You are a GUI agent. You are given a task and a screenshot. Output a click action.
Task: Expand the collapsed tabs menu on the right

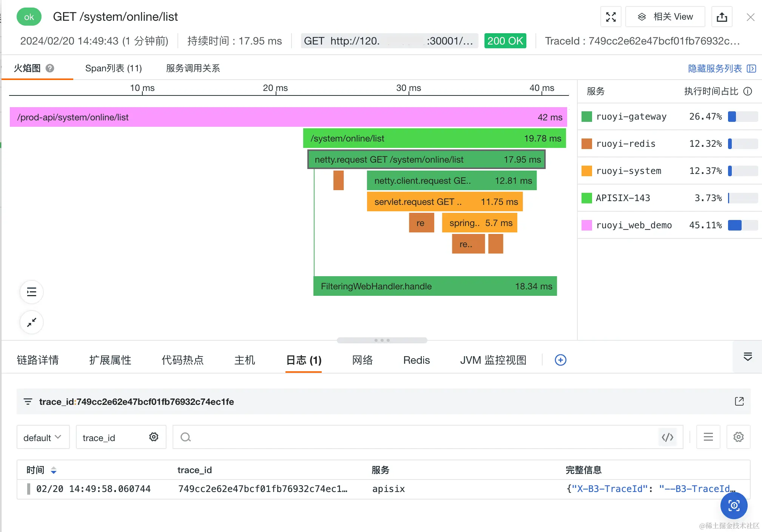coord(747,357)
